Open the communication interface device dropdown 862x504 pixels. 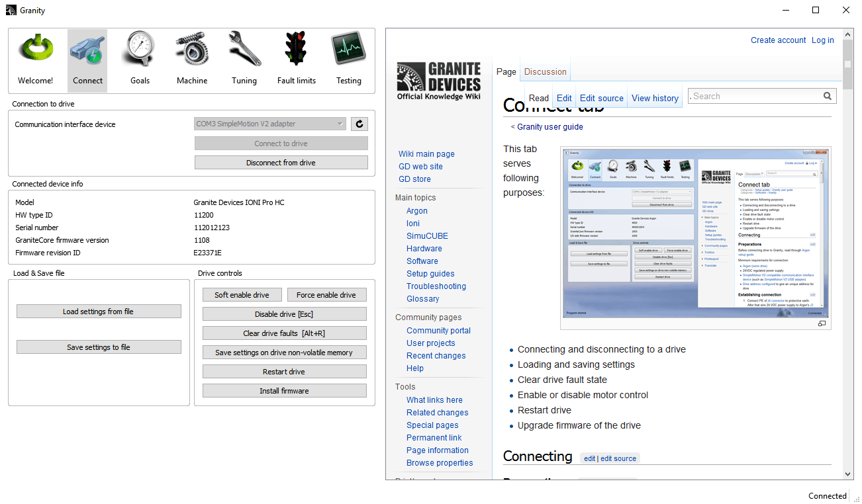pyautogui.click(x=270, y=124)
